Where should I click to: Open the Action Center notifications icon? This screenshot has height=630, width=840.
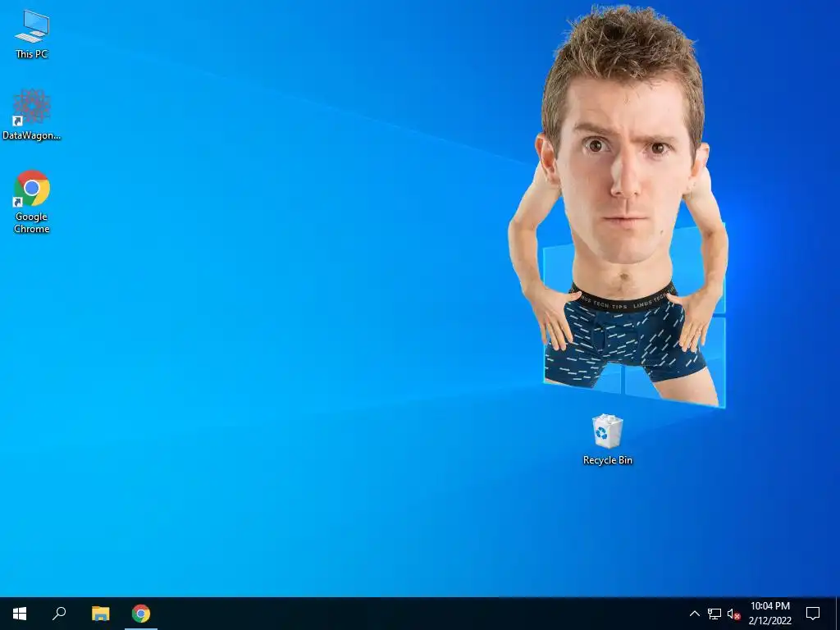(x=813, y=614)
